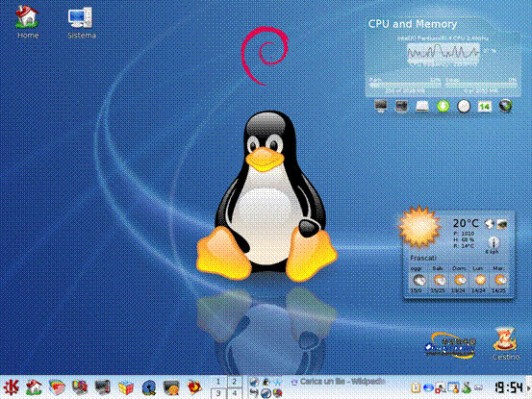Click the red diamond-shaped icon in the panel
The height and width of the screenshot is (399, 532).
[x=194, y=387]
